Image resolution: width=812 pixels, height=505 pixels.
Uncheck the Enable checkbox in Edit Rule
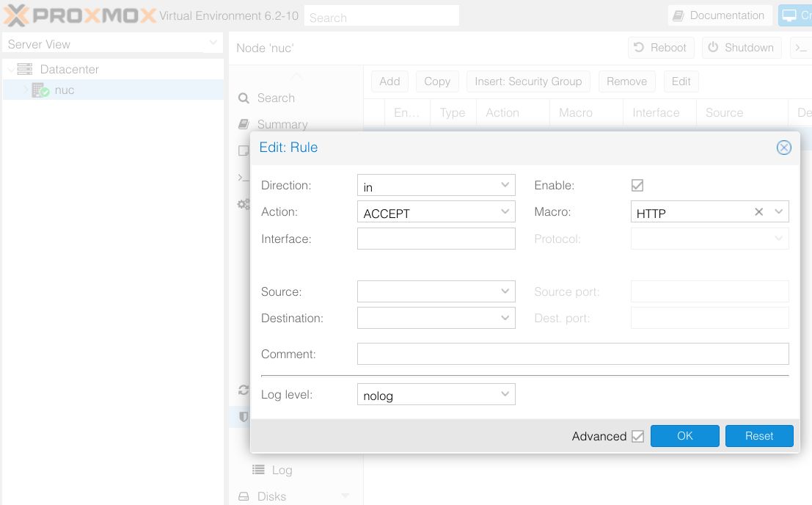click(637, 185)
